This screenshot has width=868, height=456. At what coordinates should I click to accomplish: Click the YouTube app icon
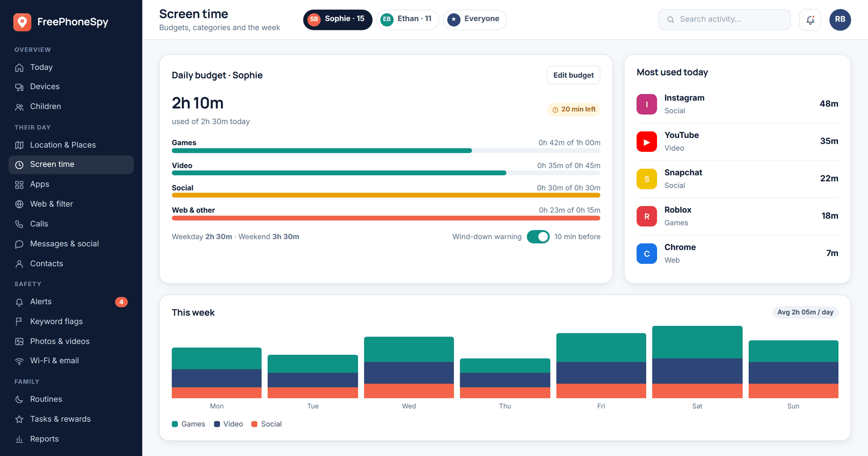click(647, 141)
